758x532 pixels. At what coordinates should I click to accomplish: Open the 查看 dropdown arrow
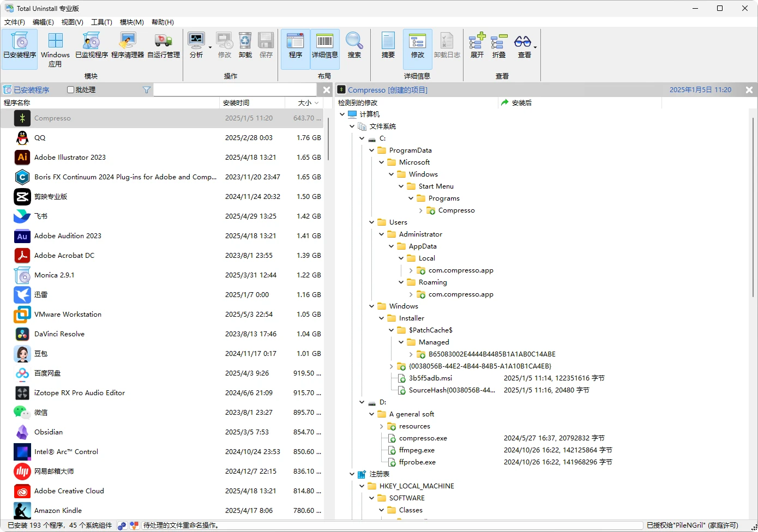coord(535,47)
